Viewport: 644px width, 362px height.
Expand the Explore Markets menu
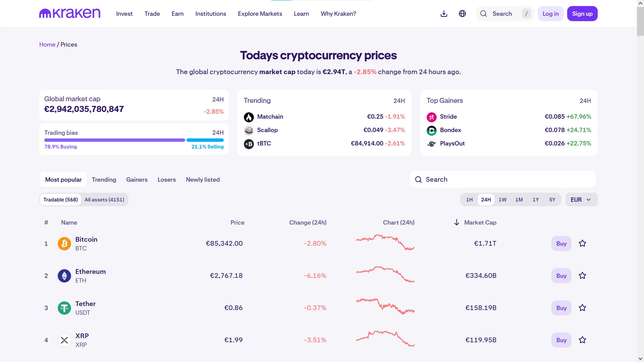click(x=260, y=14)
